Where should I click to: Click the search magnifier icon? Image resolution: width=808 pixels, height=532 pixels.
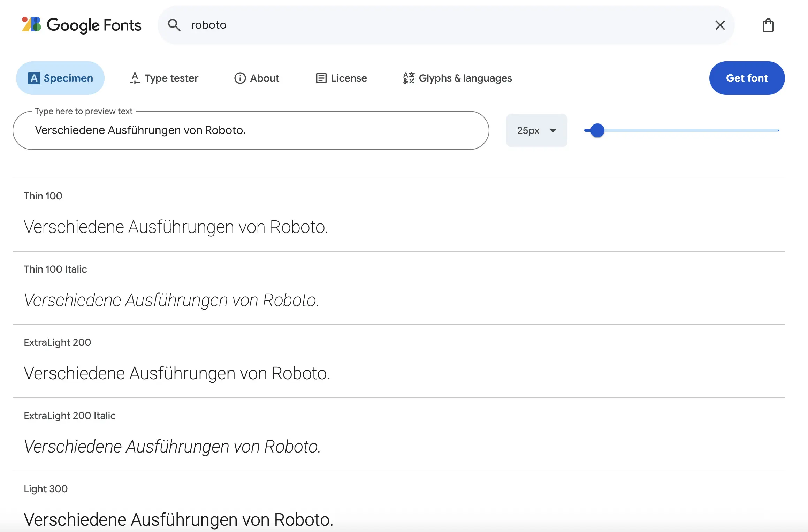[174, 25]
